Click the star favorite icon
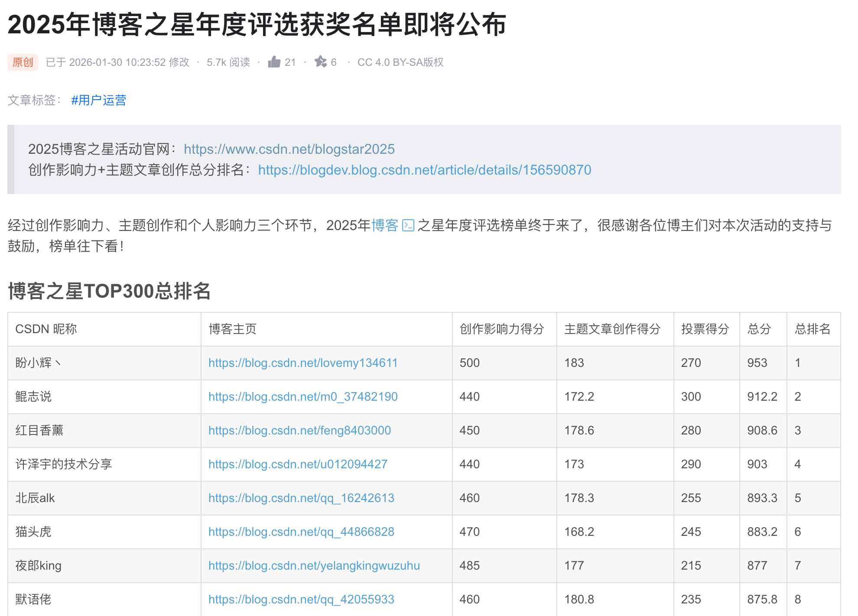Image resolution: width=858 pixels, height=616 pixels. pyautogui.click(x=321, y=62)
